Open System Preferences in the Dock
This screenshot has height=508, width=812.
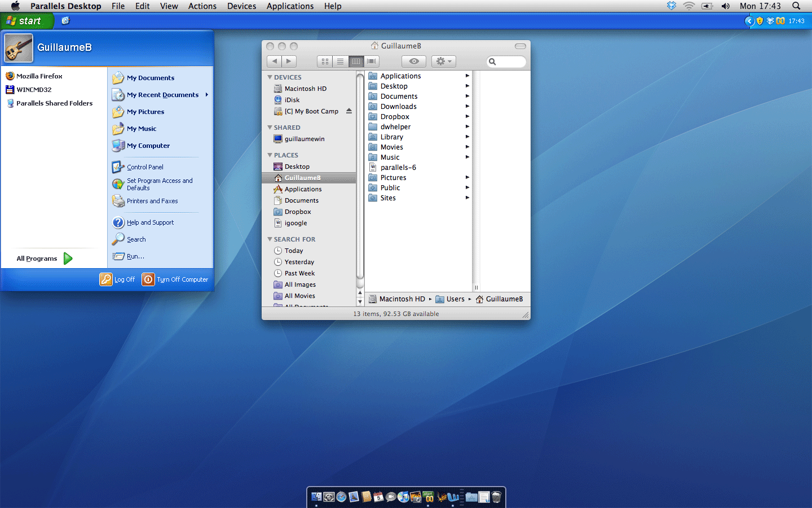pyautogui.click(x=329, y=497)
